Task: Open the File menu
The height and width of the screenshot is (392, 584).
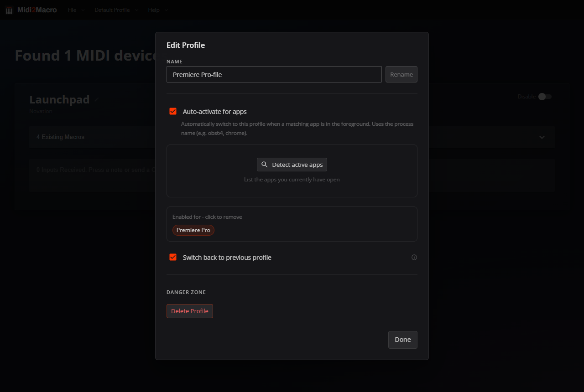Action: coord(76,10)
